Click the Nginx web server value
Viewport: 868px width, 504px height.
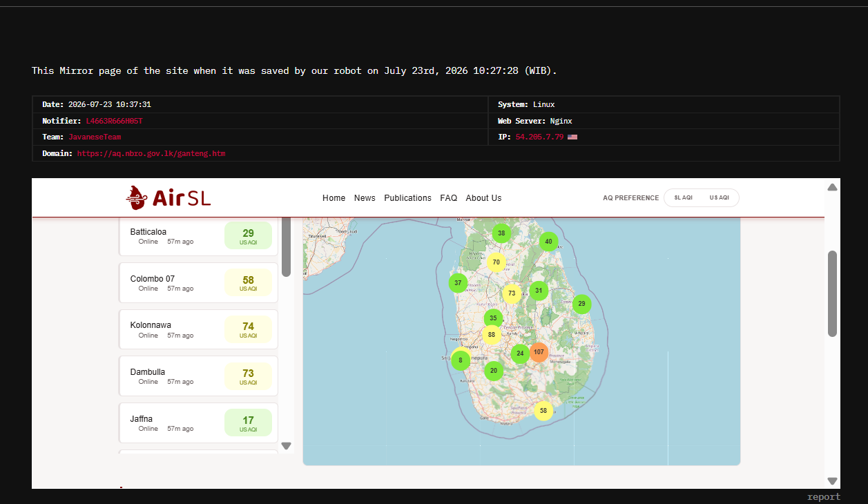(x=561, y=122)
